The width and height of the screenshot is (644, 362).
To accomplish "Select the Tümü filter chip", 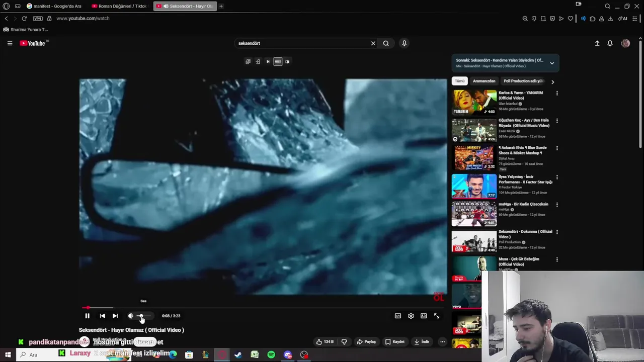I will tap(460, 81).
